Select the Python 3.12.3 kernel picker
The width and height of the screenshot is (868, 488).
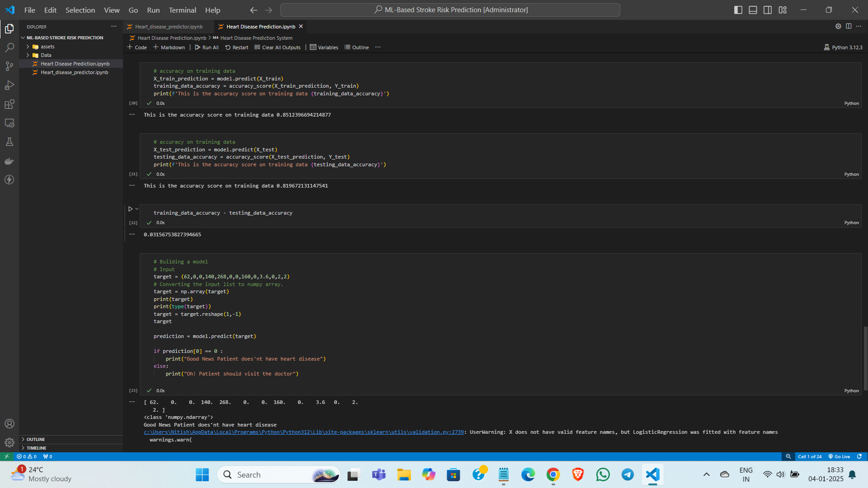pyautogui.click(x=843, y=47)
